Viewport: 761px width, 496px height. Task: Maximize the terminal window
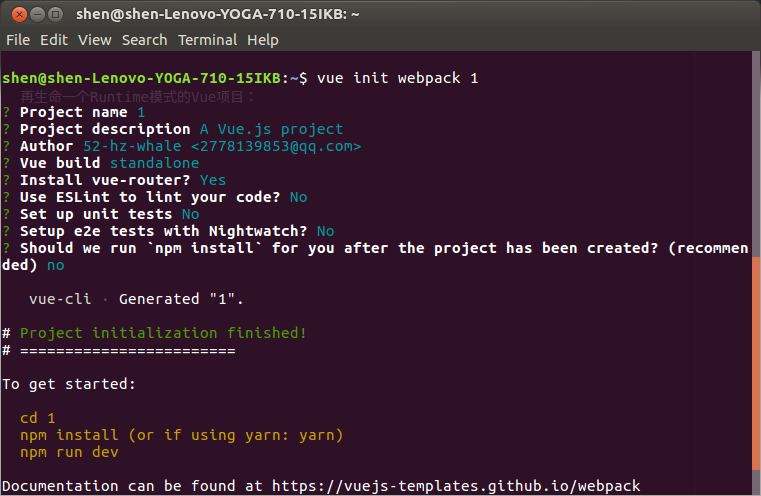coord(56,15)
